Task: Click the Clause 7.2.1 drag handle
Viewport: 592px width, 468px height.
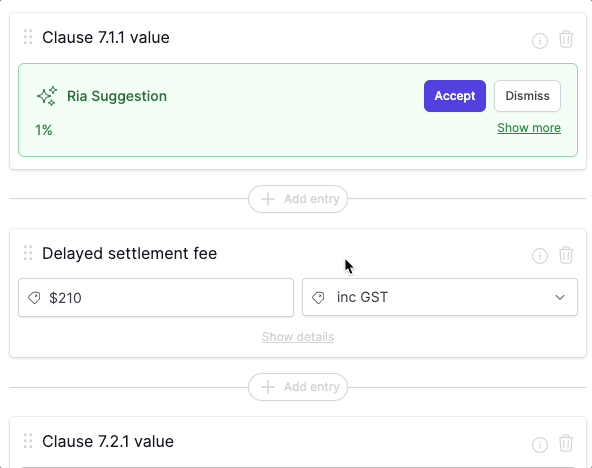Action: 28,441
